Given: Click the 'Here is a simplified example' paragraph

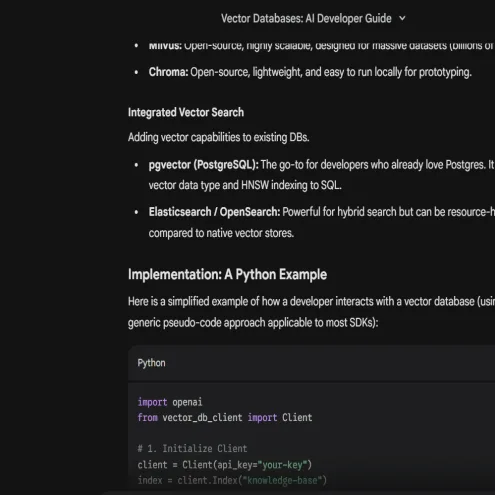Looking at the screenshot, I should [x=311, y=301].
